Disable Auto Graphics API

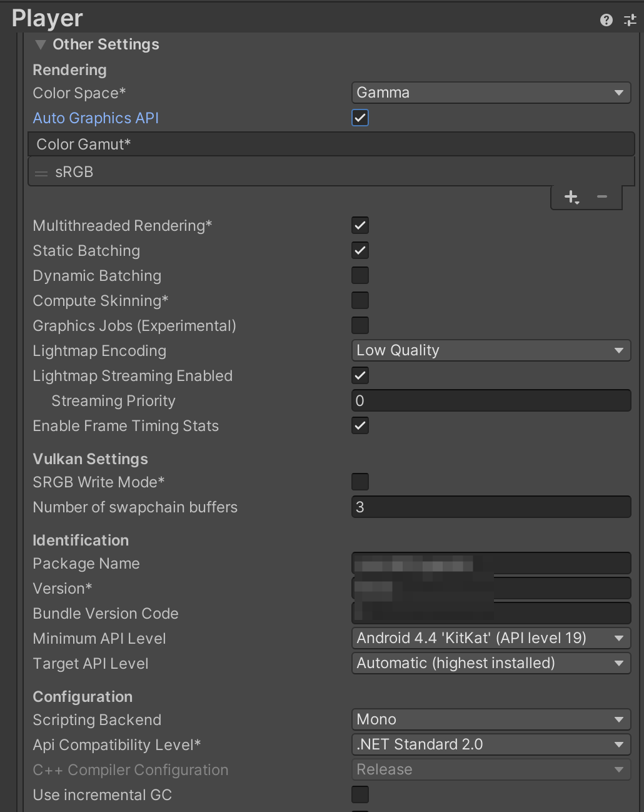click(360, 117)
